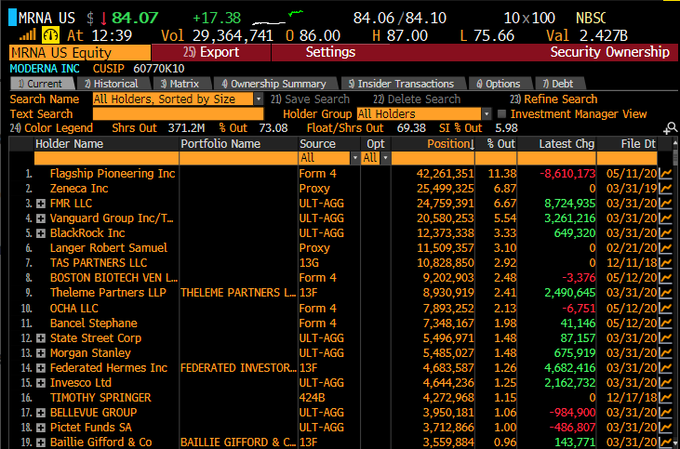Click the signal bars icon near the time
Image resolution: width=680 pixels, height=449 pixels.
click(28, 36)
